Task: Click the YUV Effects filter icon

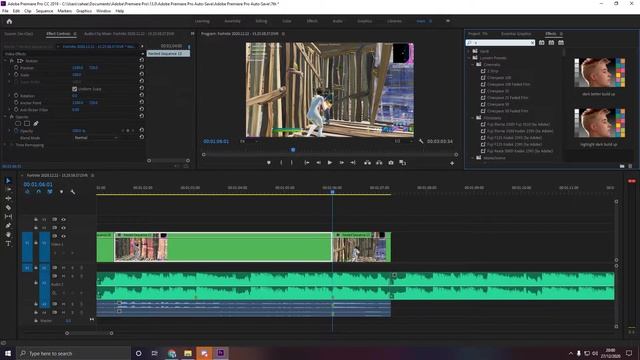Action: [x=561, y=42]
